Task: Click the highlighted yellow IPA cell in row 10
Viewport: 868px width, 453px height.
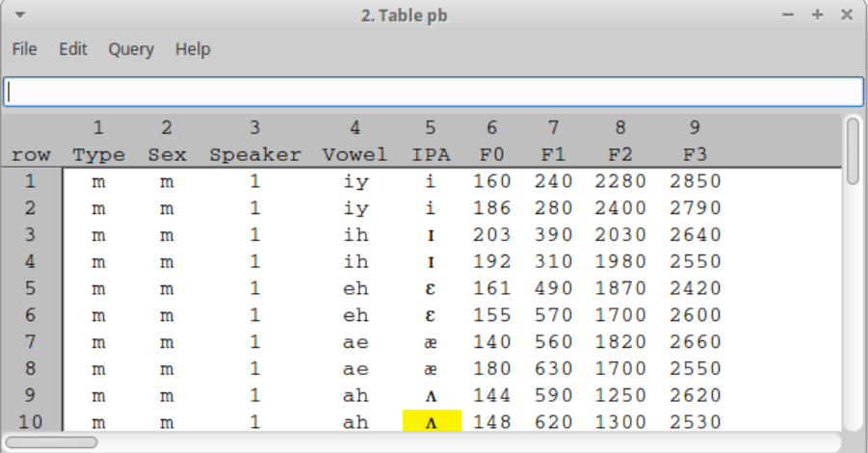Action: pyautogui.click(x=432, y=421)
